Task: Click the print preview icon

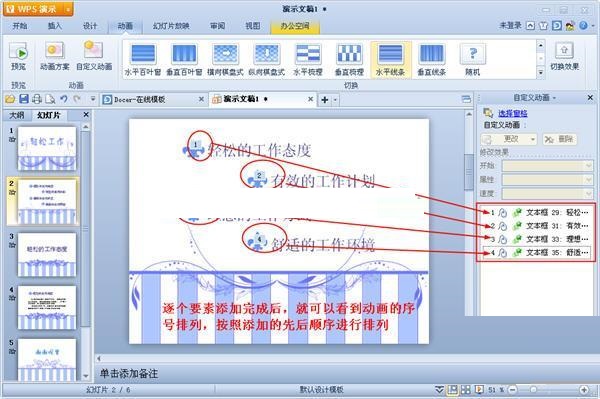Action: pos(50,99)
